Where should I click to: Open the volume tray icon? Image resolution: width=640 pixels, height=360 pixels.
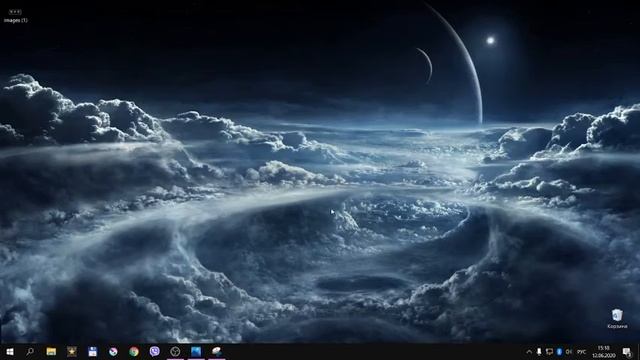[569, 352]
